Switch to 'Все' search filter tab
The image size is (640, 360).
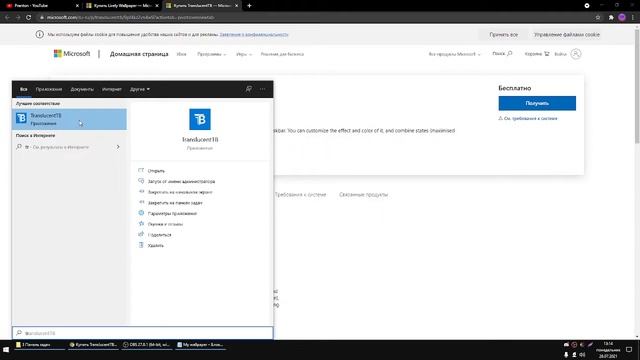tap(24, 89)
